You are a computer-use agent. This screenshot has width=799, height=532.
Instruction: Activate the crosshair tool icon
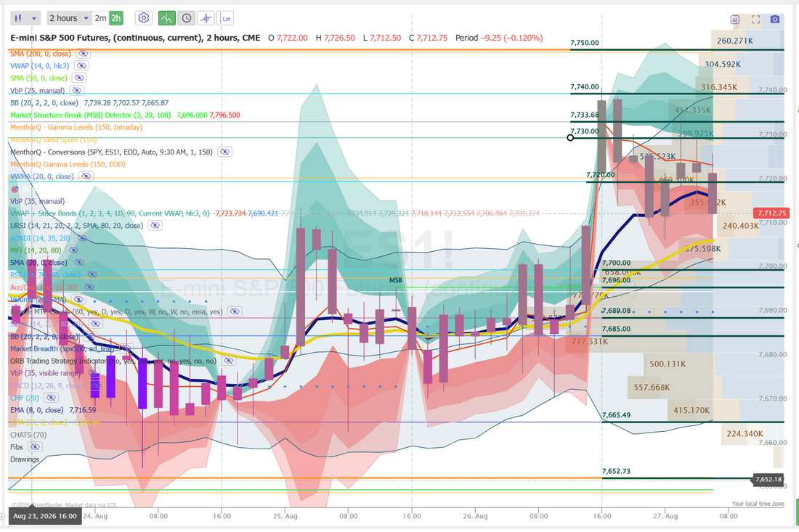pos(206,18)
